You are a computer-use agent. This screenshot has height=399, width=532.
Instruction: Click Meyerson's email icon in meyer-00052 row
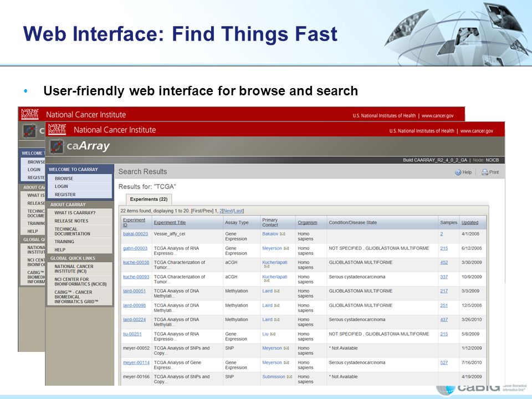click(287, 348)
